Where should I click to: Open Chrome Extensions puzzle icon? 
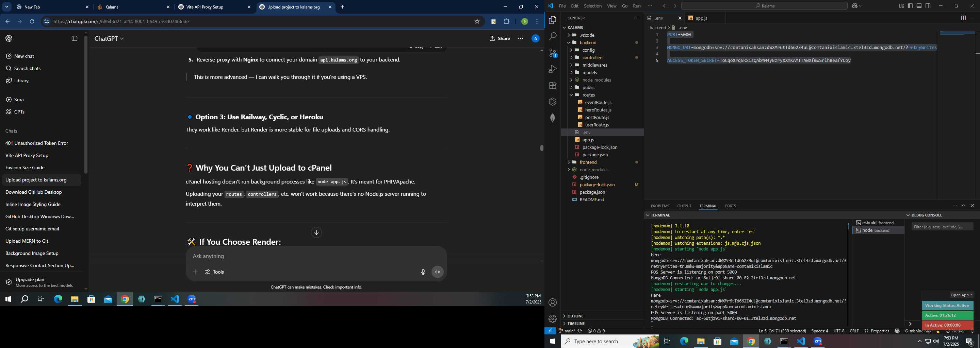pyautogui.click(x=507, y=22)
